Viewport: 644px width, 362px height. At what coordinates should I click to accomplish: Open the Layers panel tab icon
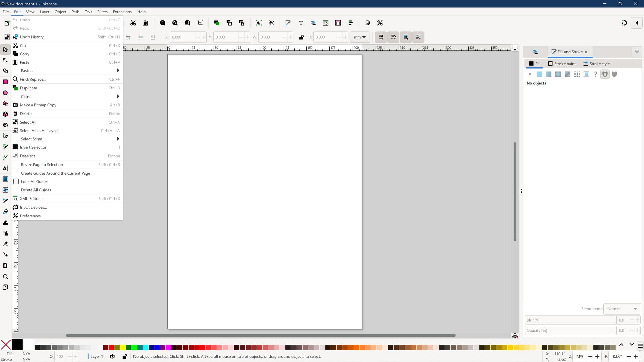pos(535,52)
